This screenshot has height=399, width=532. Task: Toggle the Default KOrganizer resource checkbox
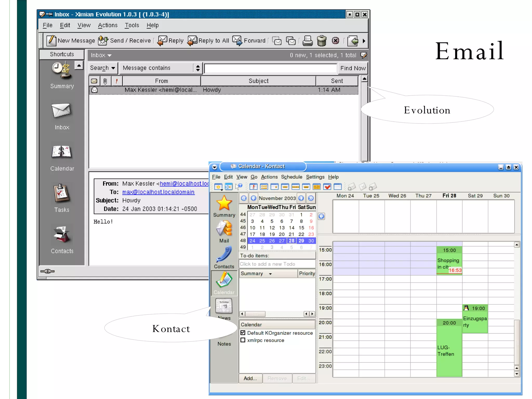[243, 333]
